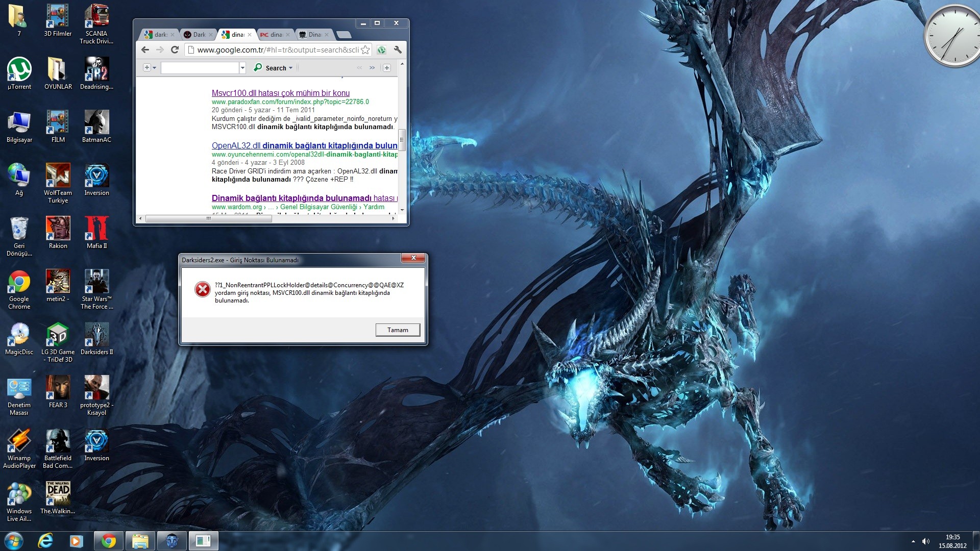Screen dimensions: 980x551
Task: Open the plus dropdown left of the search box
Action: click(x=150, y=67)
